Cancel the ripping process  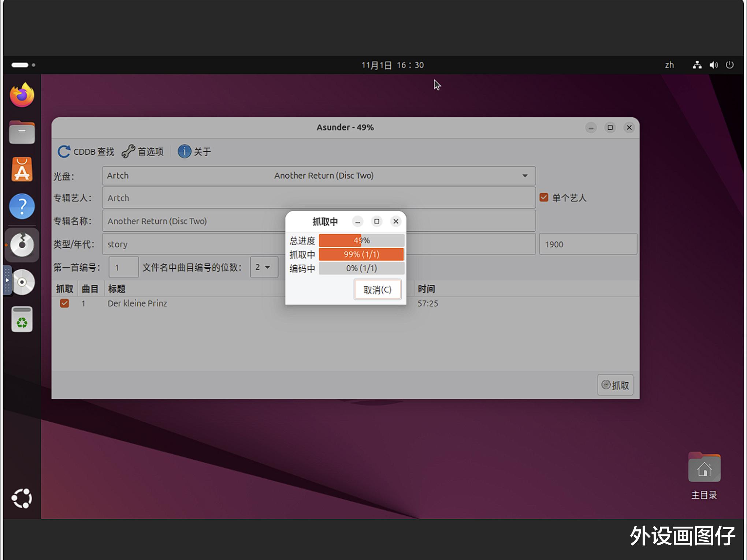click(377, 290)
